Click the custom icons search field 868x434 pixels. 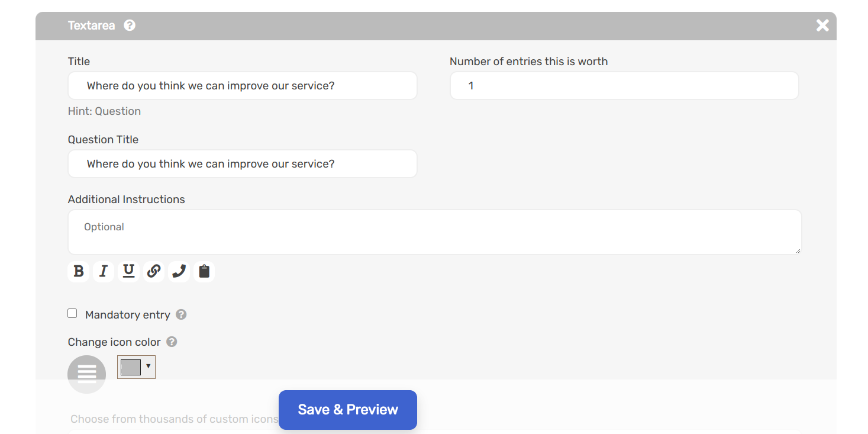click(434, 432)
